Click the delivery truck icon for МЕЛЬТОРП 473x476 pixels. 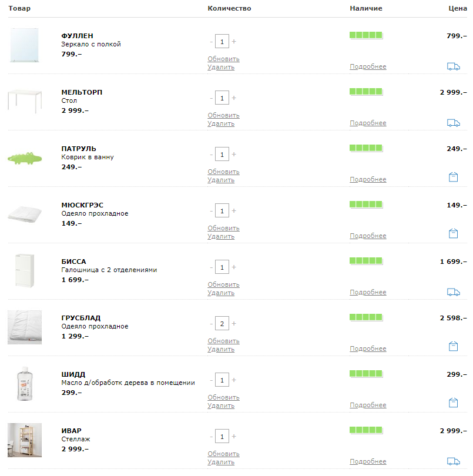tap(453, 123)
